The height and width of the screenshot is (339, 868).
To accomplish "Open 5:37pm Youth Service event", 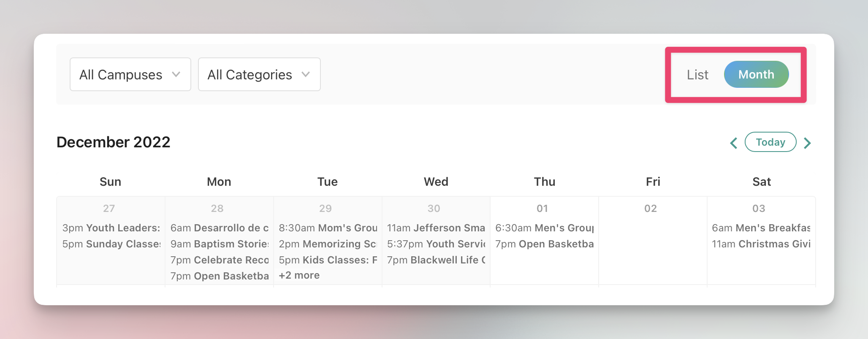I will (436, 244).
